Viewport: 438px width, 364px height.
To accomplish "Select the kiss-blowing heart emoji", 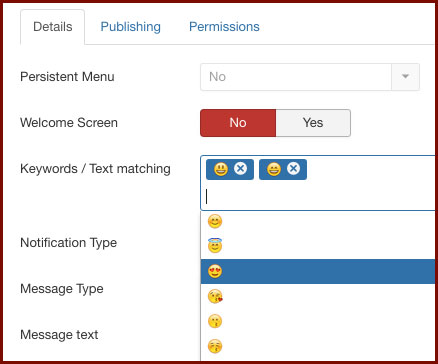I will [x=318, y=296].
